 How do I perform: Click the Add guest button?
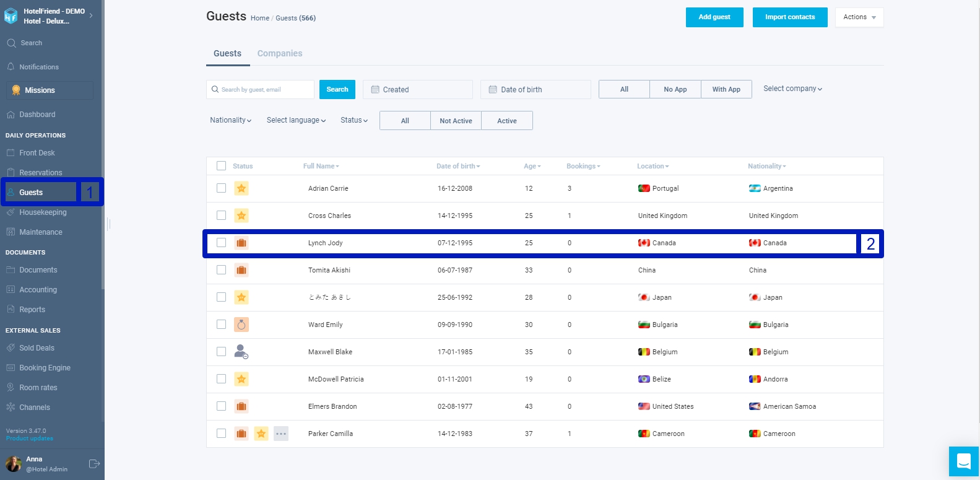714,17
